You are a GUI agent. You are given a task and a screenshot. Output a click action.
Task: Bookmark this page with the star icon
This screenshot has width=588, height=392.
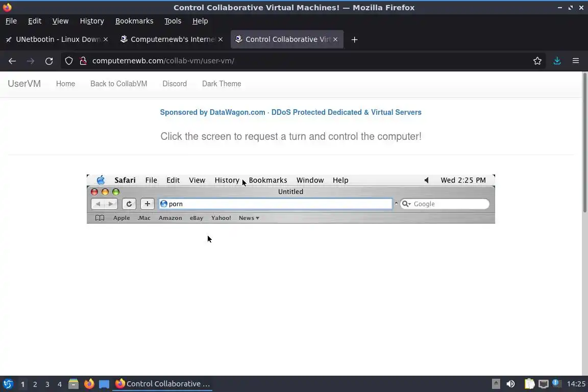pos(537,61)
